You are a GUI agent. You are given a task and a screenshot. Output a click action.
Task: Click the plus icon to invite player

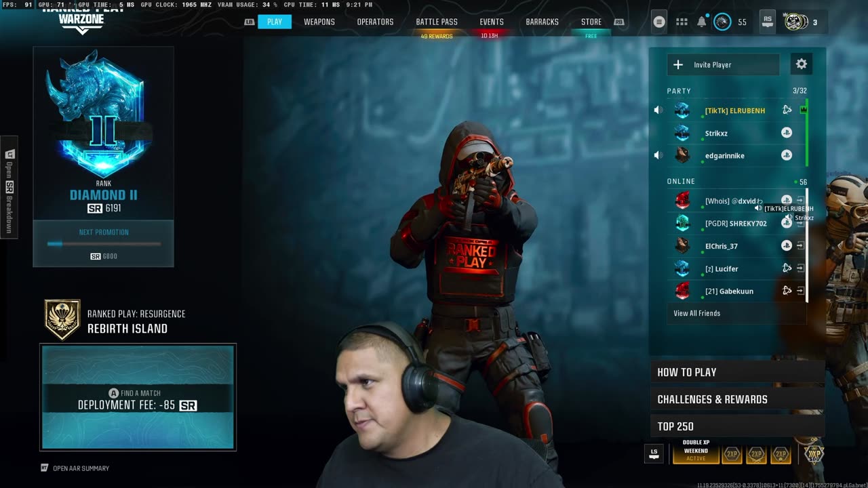click(x=678, y=64)
